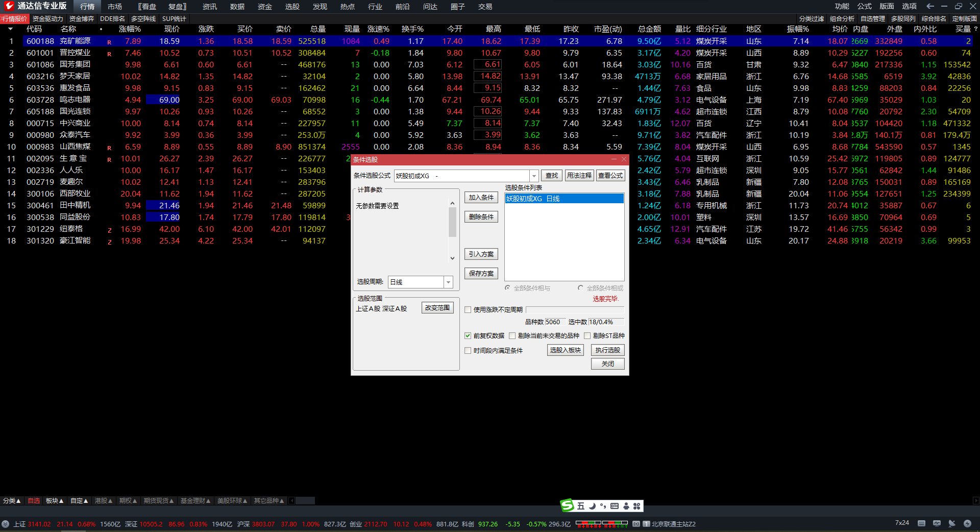Screen dimensions: 980x532
Task: Enable 时间段内满足条件 checkbox
Action: click(x=468, y=350)
